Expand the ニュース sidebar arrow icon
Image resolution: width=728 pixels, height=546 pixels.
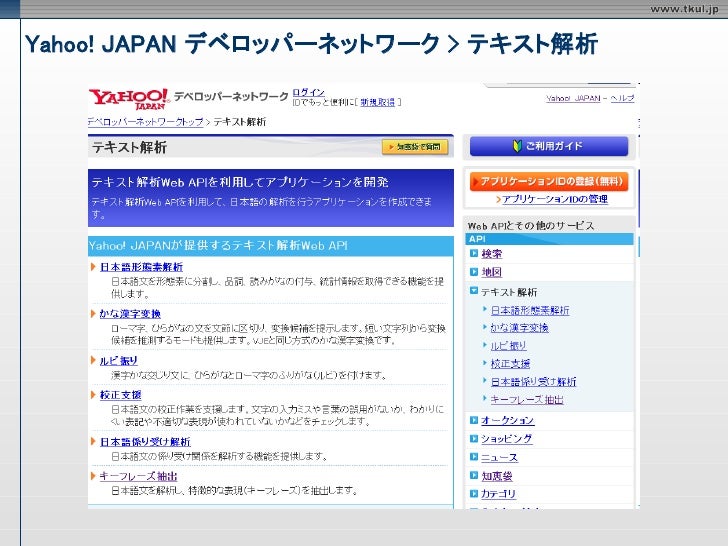pyautogui.click(x=474, y=457)
